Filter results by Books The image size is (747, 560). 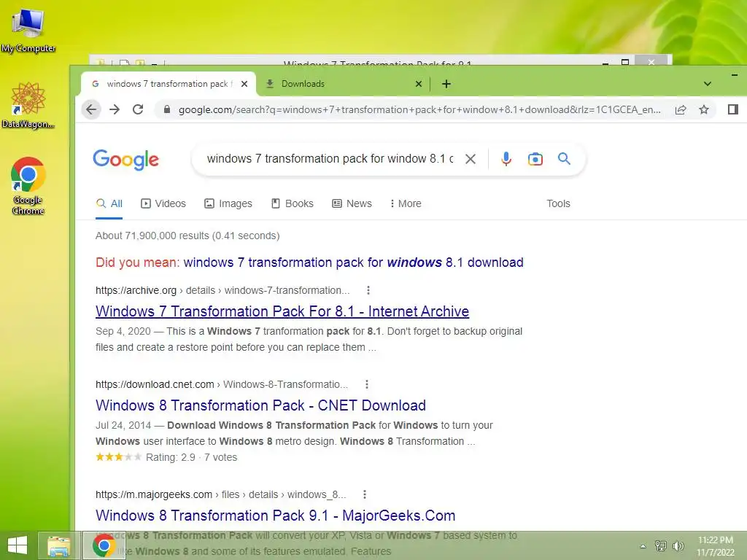click(293, 204)
